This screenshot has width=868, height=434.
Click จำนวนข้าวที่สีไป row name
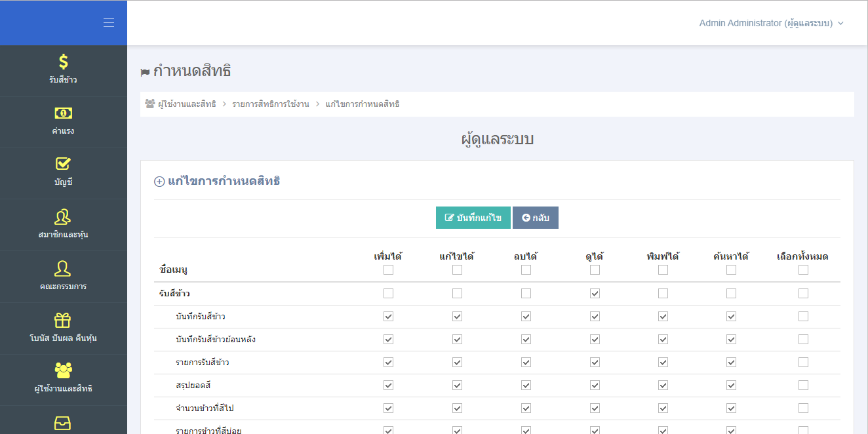[205, 408]
